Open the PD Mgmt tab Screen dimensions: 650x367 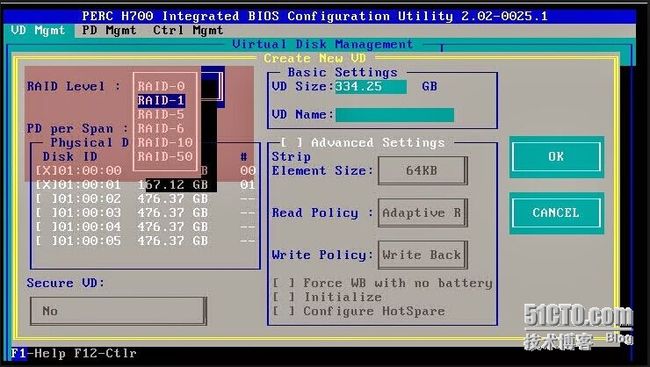(109, 30)
